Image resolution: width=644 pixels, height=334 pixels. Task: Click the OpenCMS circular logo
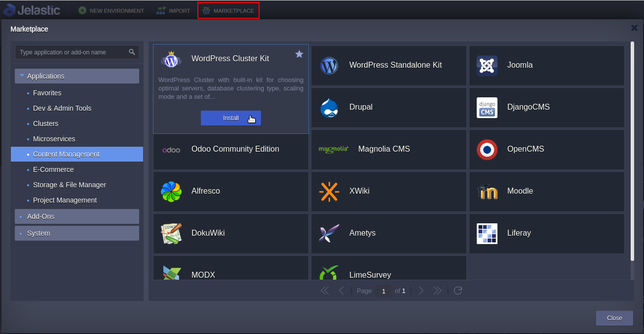[487, 149]
